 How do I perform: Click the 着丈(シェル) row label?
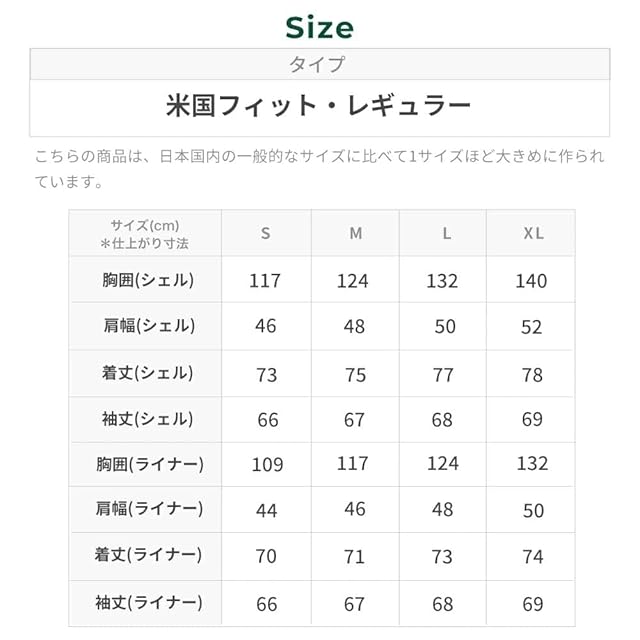[x=145, y=373]
